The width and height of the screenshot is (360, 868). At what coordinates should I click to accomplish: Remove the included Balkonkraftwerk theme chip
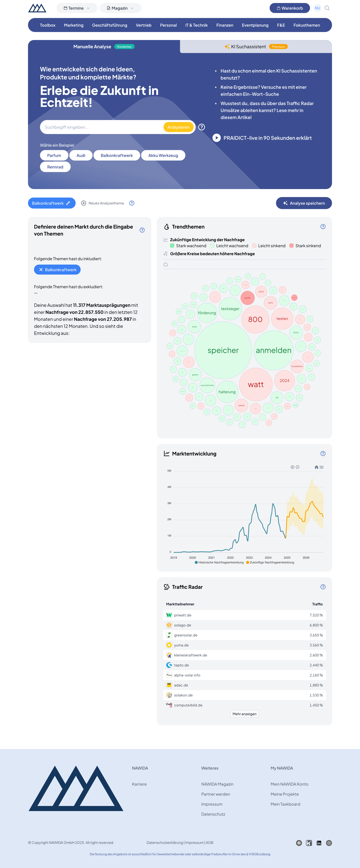(x=41, y=270)
